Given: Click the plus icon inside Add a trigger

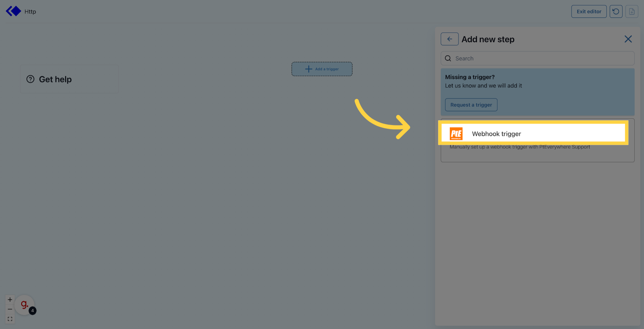Looking at the screenshot, I should coord(308,69).
